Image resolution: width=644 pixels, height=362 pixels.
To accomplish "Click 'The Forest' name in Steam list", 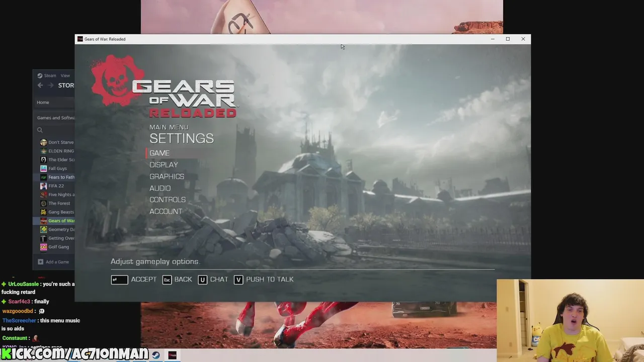I will click(59, 203).
